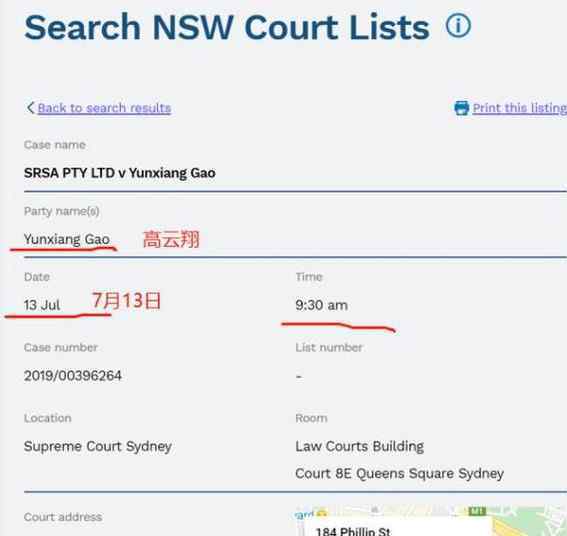The image size is (567, 536).
Task: Click the red 高云翔 annotation text
Action: coord(171,239)
